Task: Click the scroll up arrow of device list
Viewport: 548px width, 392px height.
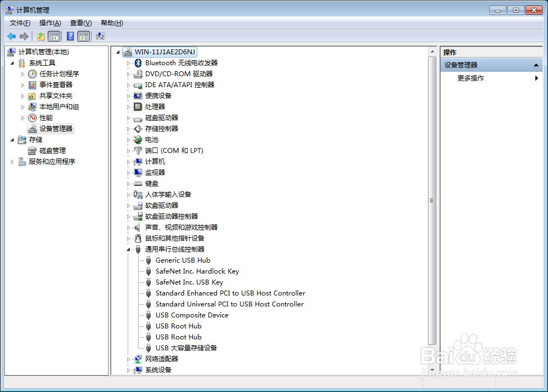Action: (432, 52)
